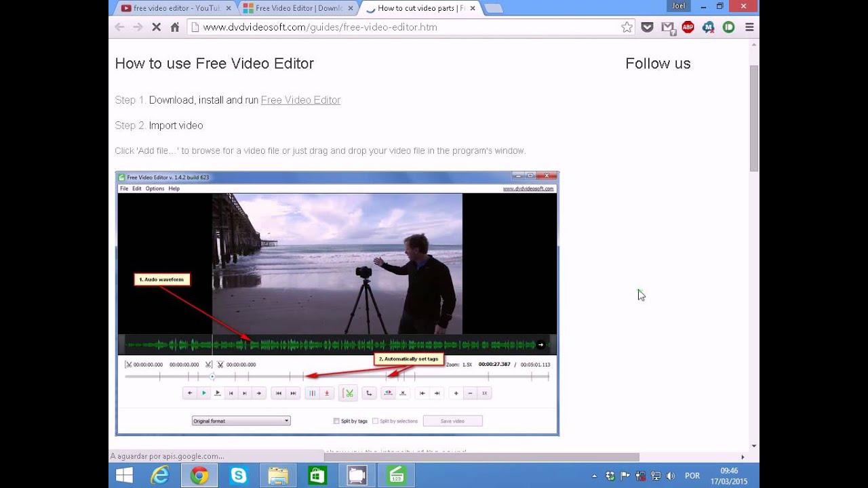Click the page's vertical scrollbar thumb
The height and width of the screenshot is (488, 868).
point(754,119)
